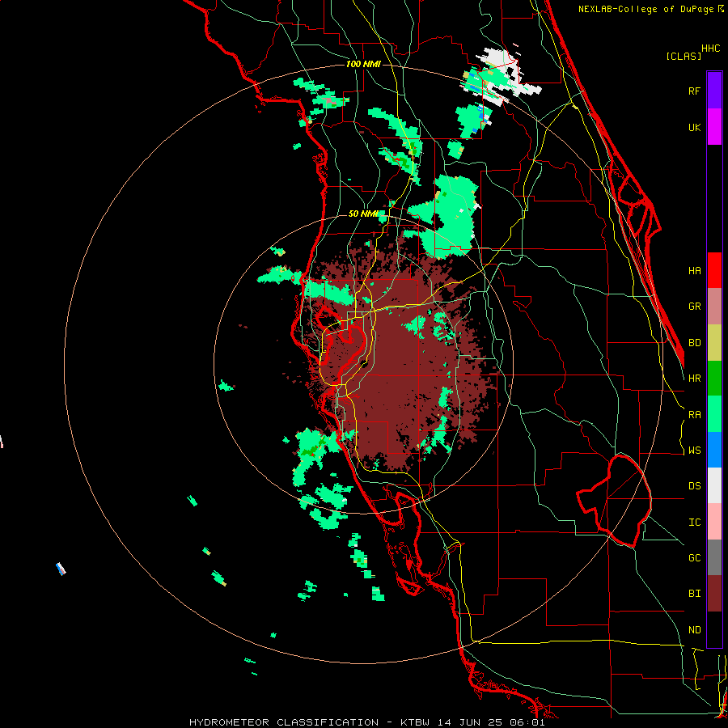Select the light pink IC legend swatch
The height and width of the screenshot is (728, 728).
pyautogui.click(x=714, y=522)
